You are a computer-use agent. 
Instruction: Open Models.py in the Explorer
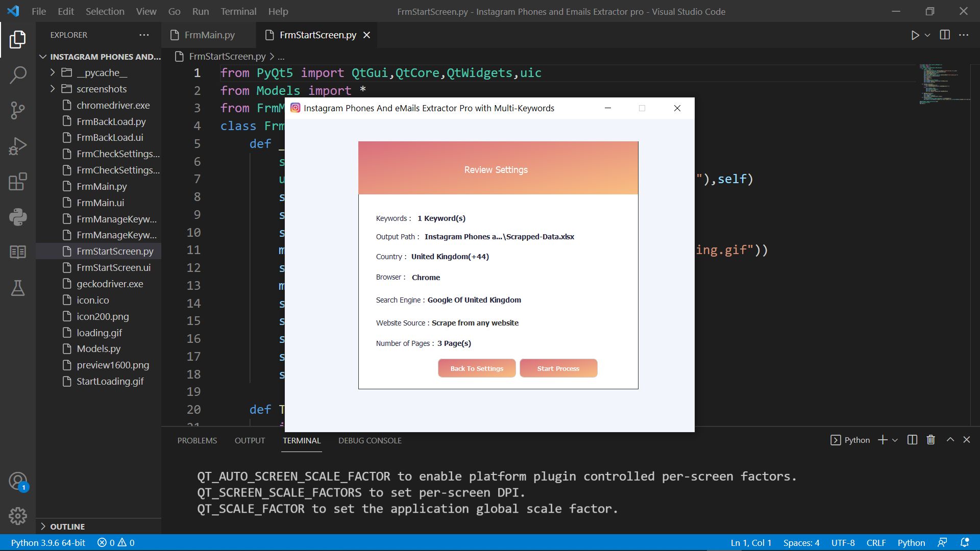coord(99,349)
